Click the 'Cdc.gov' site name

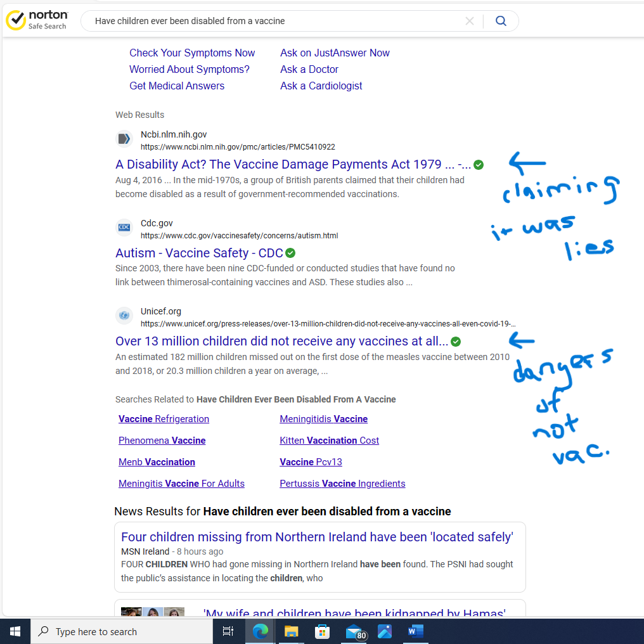coord(157,223)
